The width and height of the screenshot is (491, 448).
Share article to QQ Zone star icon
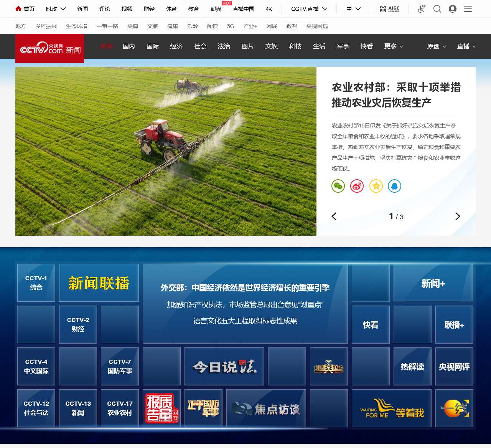click(x=376, y=186)
